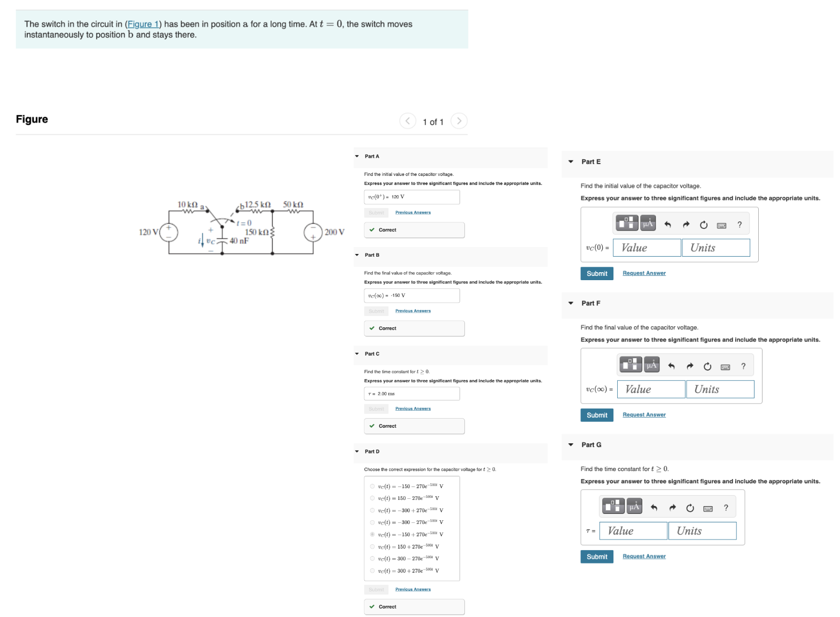Collapse the Part G section
This screenshot has width=840, height=617.
(571, 445)
